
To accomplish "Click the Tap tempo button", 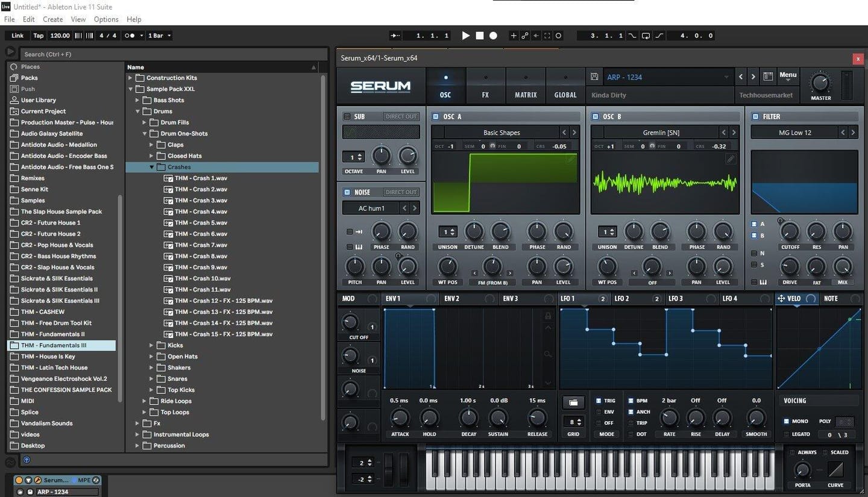I will coord(39,36).
